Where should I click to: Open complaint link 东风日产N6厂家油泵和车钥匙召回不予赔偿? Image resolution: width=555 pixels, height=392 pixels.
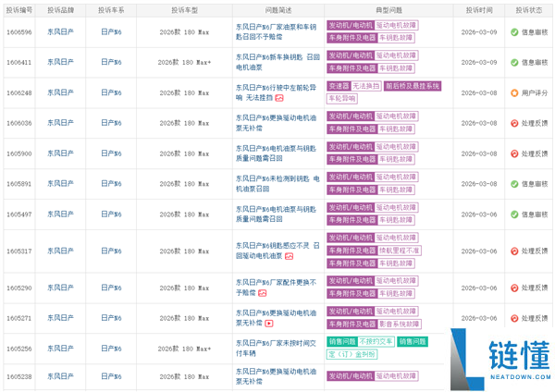click(x=276, y=31)
